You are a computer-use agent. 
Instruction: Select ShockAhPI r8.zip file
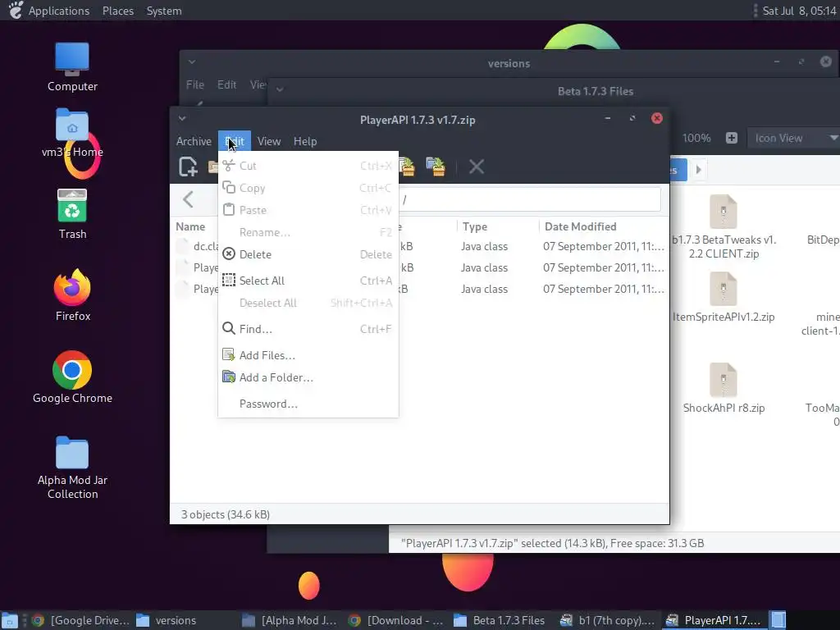[x=724, y=388]
